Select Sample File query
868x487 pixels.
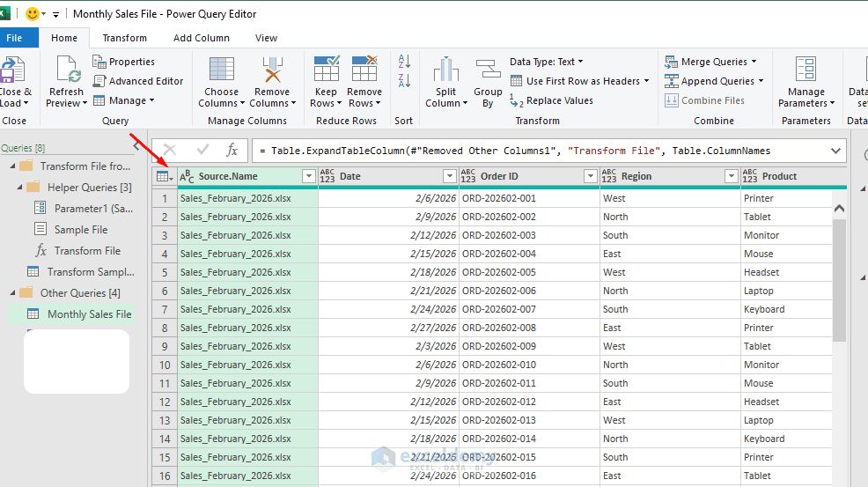click(x=70, y=229)
